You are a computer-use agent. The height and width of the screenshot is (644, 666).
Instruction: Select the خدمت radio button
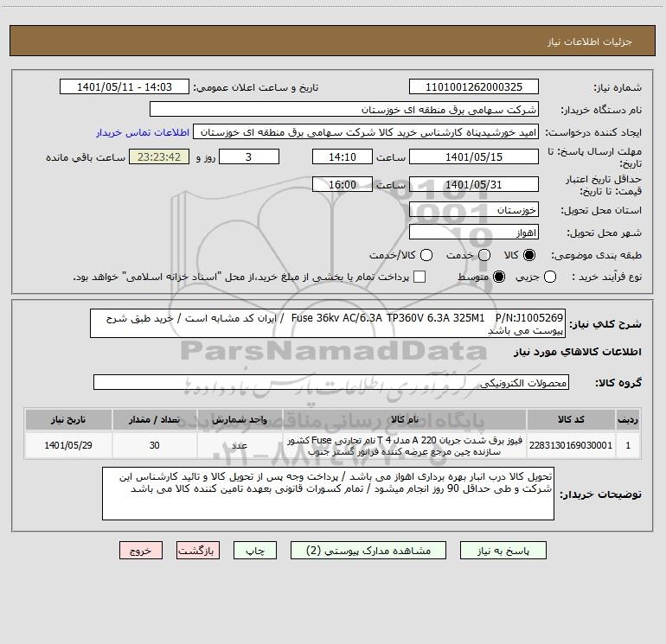click(x=484, y=255)
